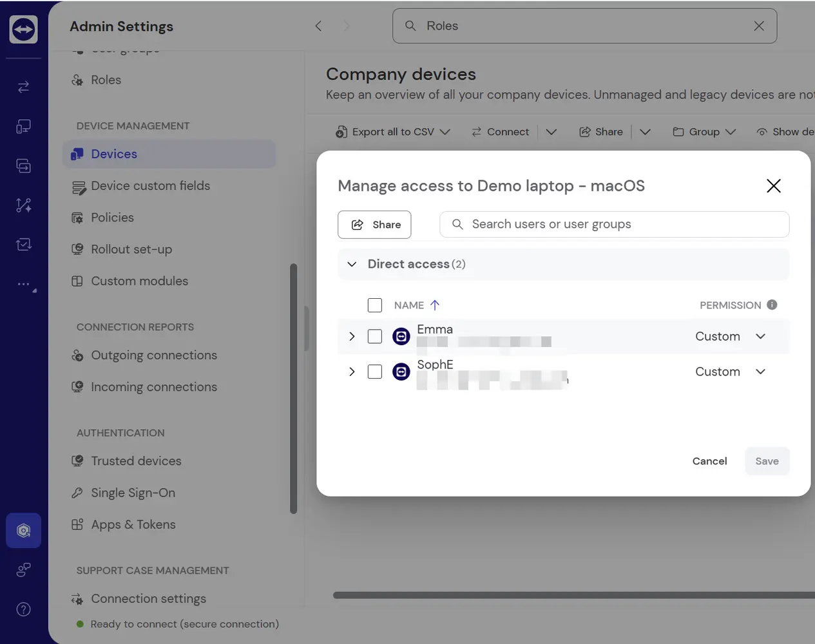The width and height of the screenshot is (815, 644).
Task: Close the Manage access dialog
Action: [x=774, y=185]
